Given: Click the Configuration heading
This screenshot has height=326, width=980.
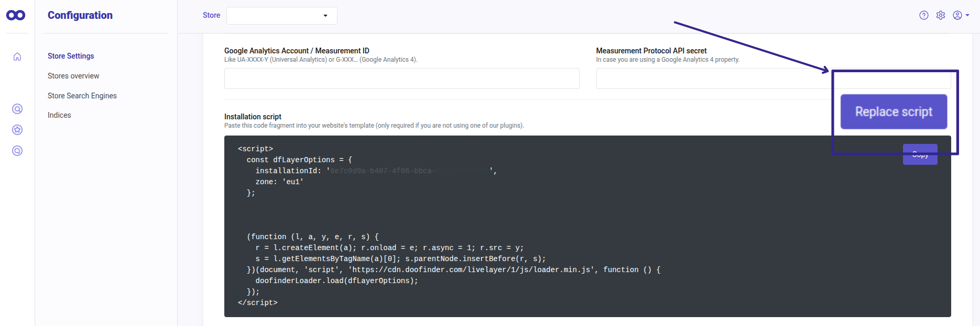Looking at the screenshot, I should (80, 15).
